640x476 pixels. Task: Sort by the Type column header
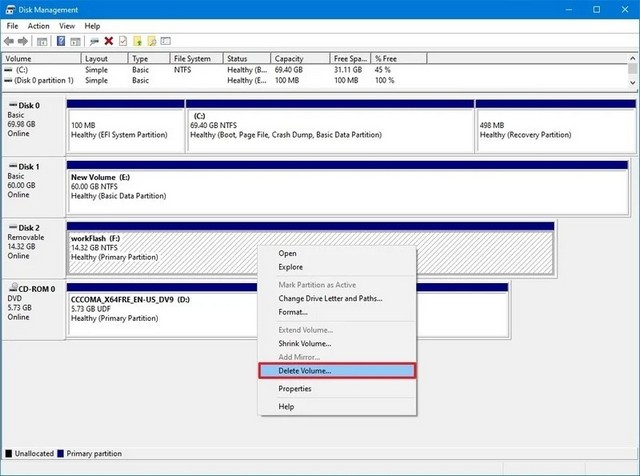tap(149, 58)
